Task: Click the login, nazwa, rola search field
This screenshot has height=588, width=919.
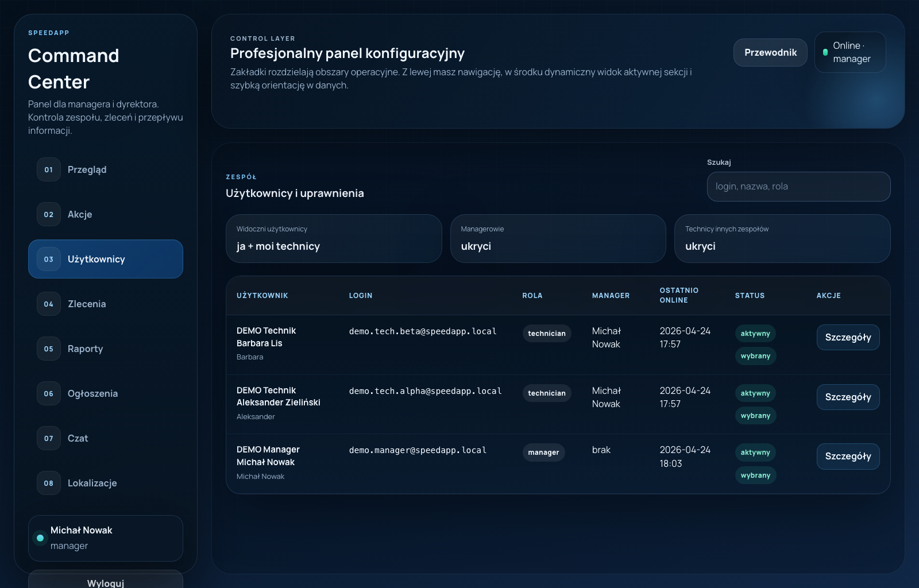Action: pyautogui.click(x=798, y=187)
